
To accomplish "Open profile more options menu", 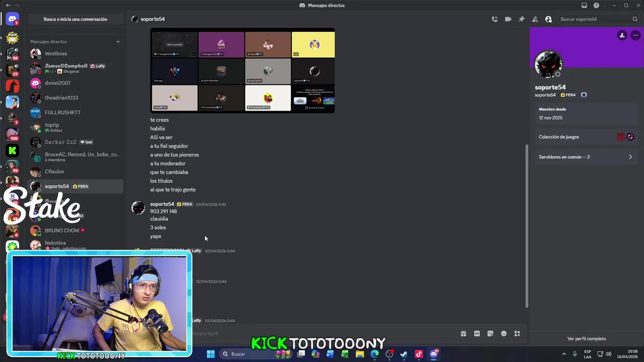I will tap(635, 35).
